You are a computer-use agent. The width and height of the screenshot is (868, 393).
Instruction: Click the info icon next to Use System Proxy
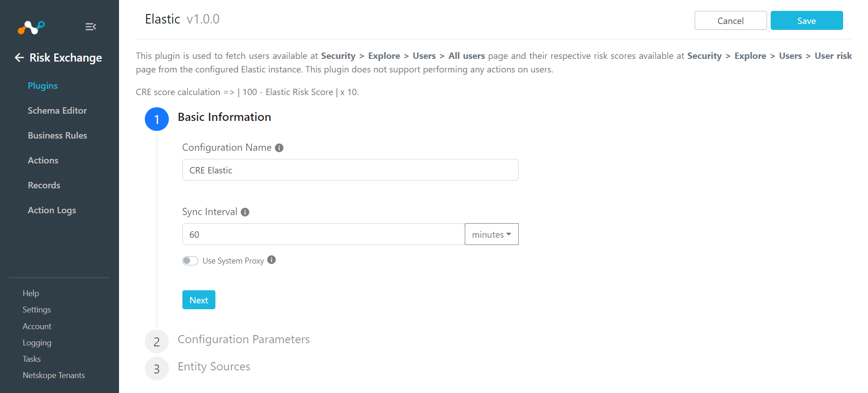click(x=272, y=260)
